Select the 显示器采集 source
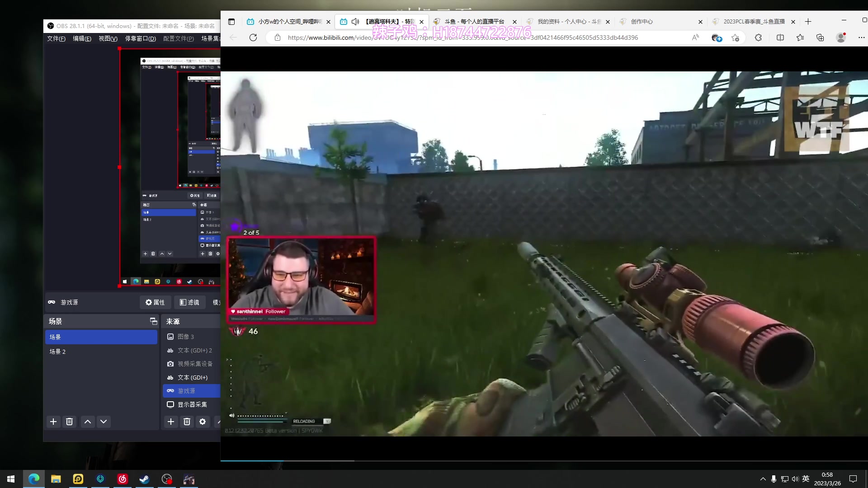The image size is (868, 488). (x=191, y=404)
